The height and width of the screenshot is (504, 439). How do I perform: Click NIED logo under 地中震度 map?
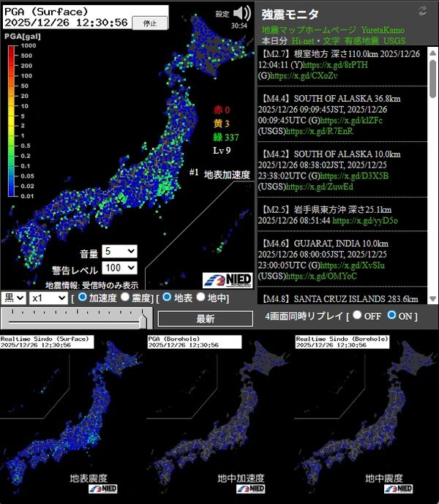click(x=397, y=489)
